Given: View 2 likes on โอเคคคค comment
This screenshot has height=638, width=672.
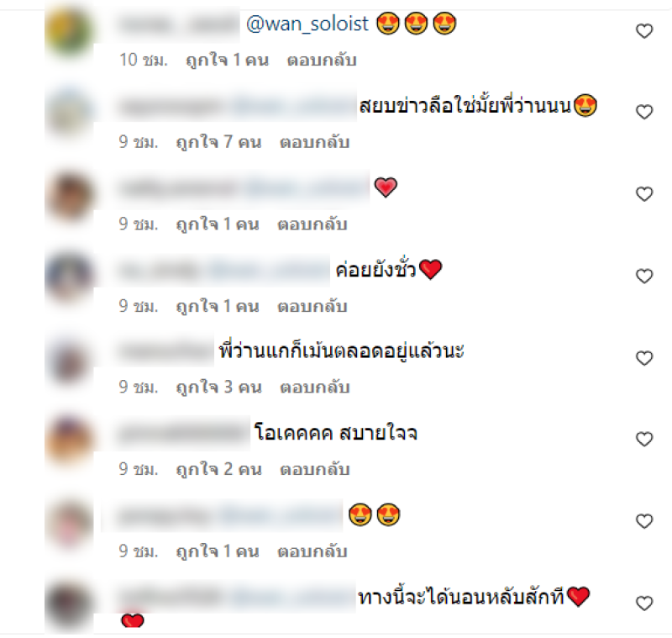Looking at the screenshot, I should point(218,469).
